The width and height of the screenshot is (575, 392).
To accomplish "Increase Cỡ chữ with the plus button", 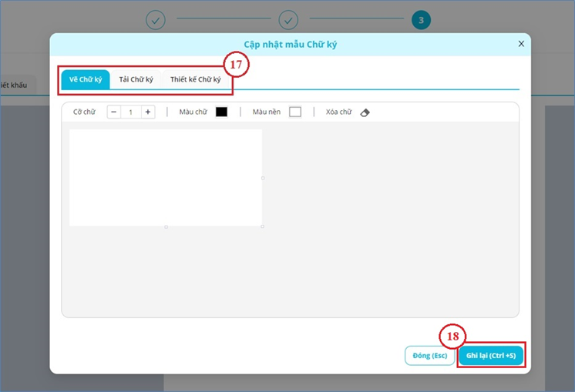I will tap(148, 112).
